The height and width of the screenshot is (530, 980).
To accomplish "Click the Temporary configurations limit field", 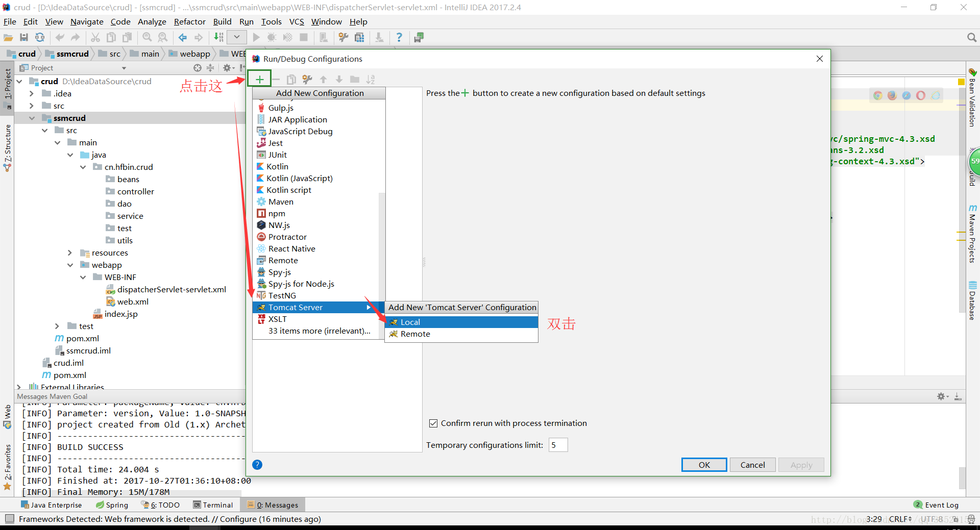I will coord(558,445).
